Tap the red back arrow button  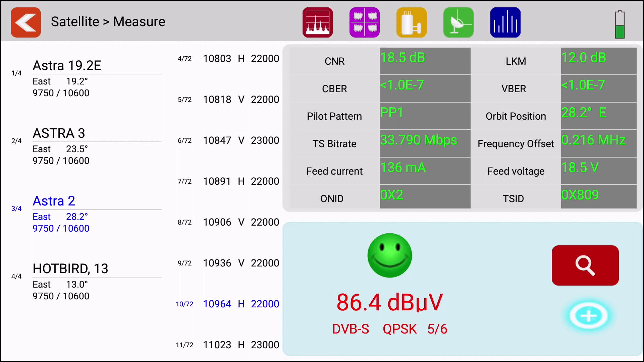26,22
